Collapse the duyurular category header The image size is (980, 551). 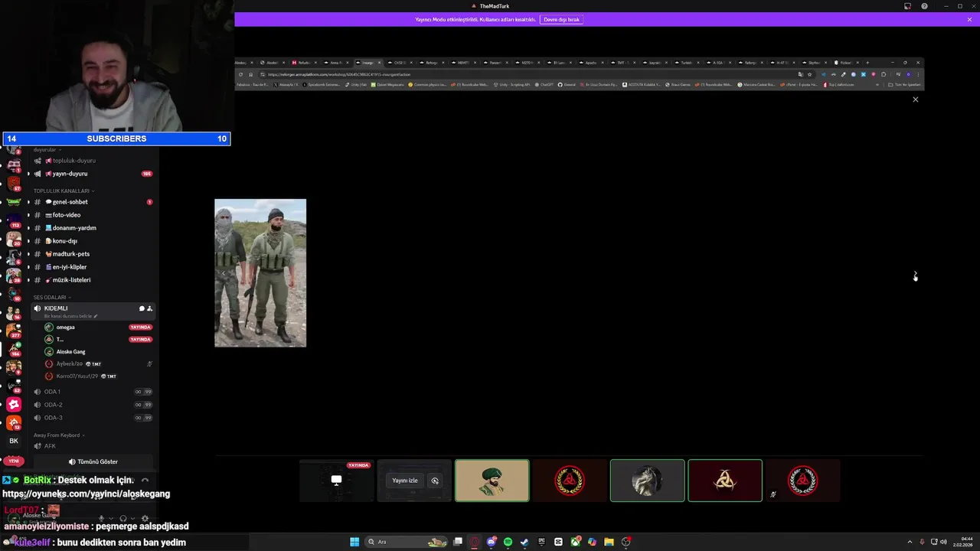pos(47,150)
